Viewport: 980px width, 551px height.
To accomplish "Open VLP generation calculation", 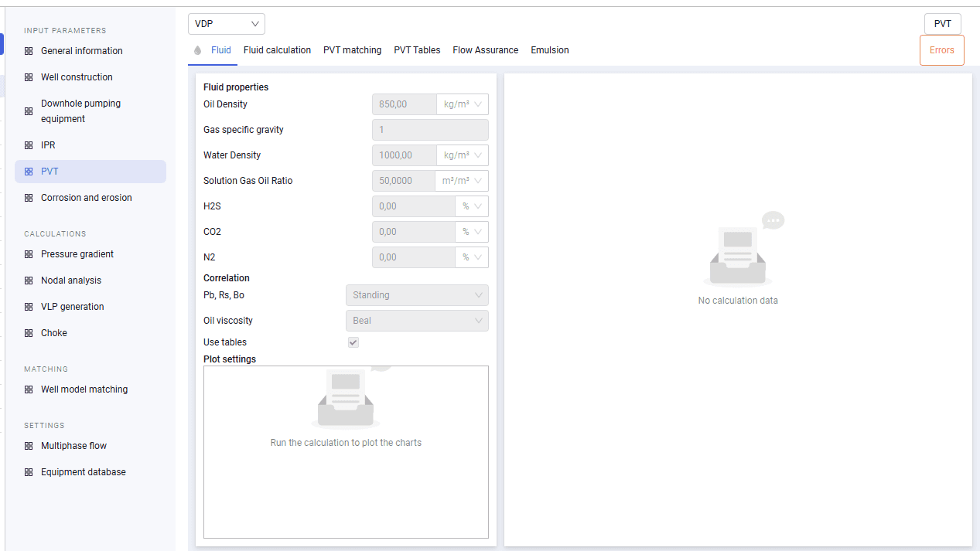I will click(x=90, y=307).
